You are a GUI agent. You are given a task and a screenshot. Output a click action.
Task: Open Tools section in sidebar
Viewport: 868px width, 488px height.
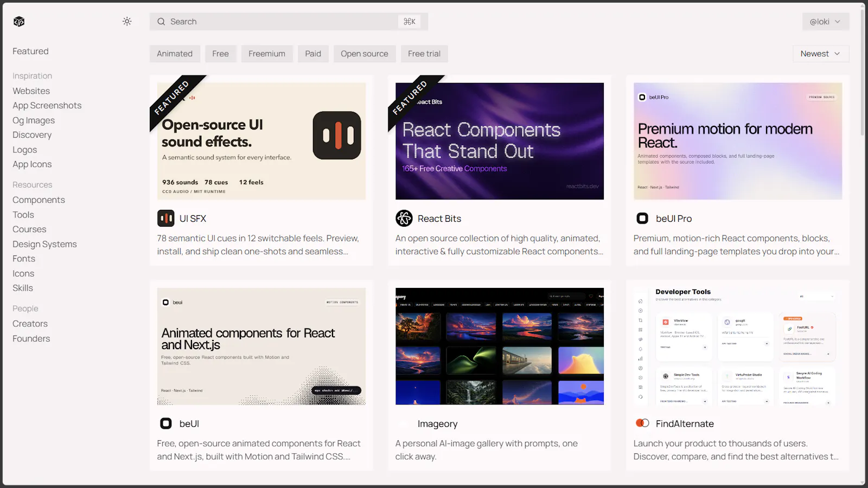point(23,215)
